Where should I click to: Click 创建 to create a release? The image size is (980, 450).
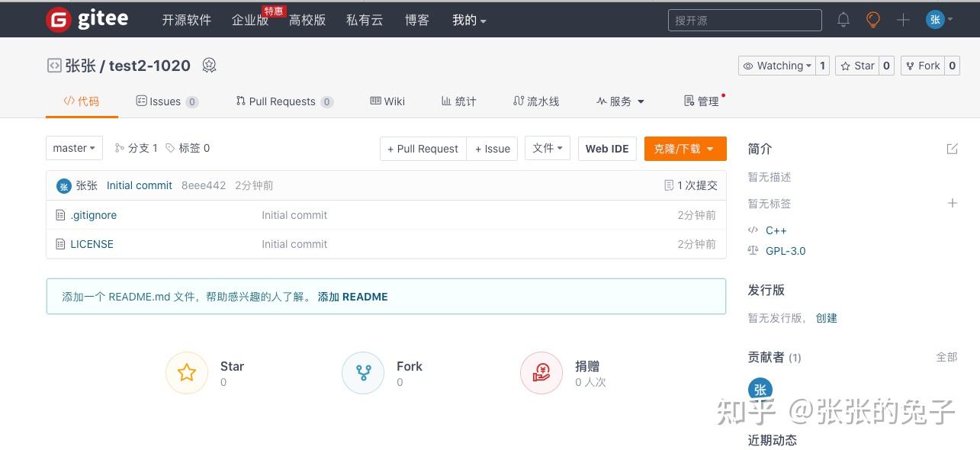(x=827, y=318)
